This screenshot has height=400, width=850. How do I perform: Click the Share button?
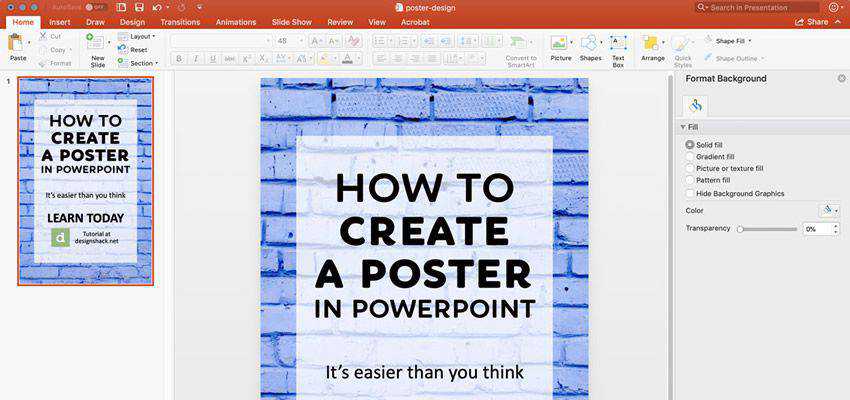(x=811, y=21)
